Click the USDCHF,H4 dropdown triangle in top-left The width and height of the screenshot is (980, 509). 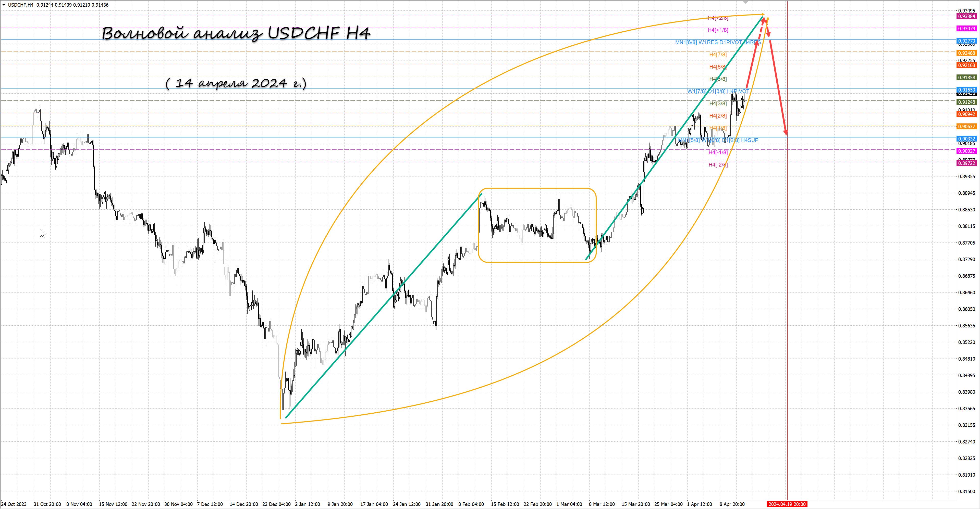(4, 5)
